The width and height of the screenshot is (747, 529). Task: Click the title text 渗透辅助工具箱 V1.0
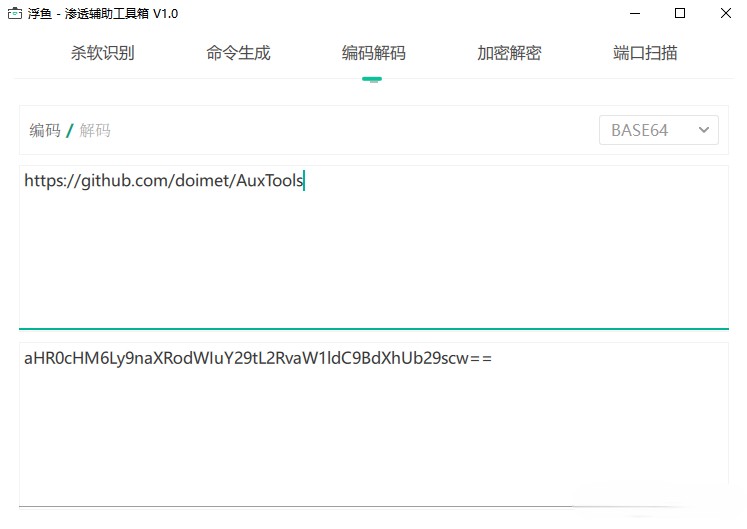(x=121, y=13)
